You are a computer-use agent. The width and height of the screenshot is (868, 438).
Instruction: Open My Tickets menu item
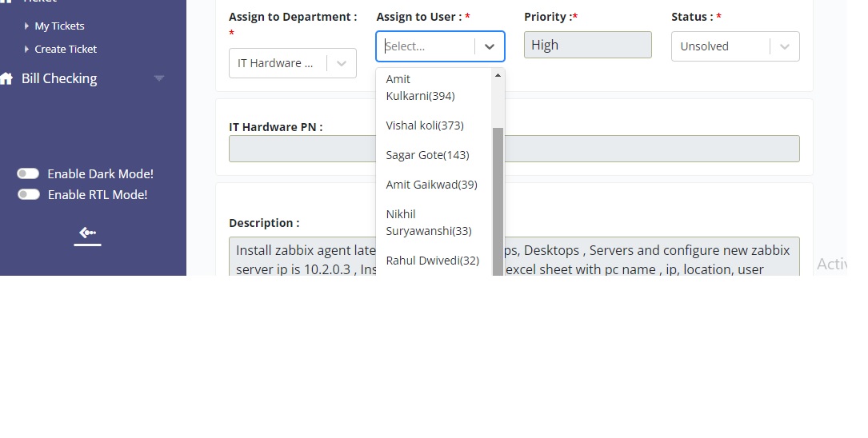[x=59, y=26]
